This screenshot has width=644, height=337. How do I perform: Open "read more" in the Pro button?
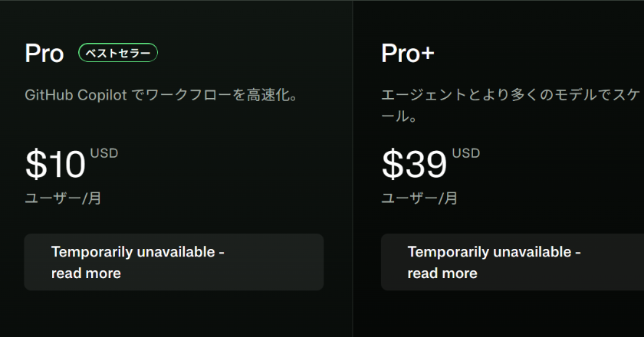pos(86,273)
